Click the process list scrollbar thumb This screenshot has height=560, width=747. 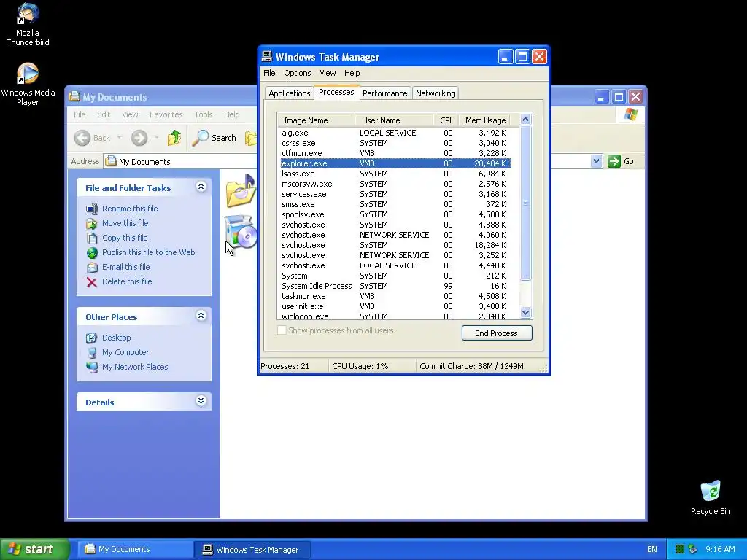point(525,203)
